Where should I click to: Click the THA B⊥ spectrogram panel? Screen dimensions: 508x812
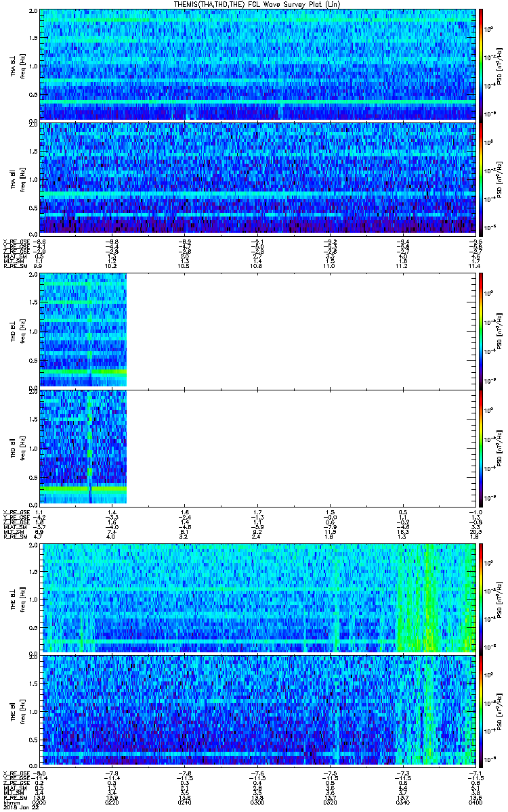click(257, 65)
